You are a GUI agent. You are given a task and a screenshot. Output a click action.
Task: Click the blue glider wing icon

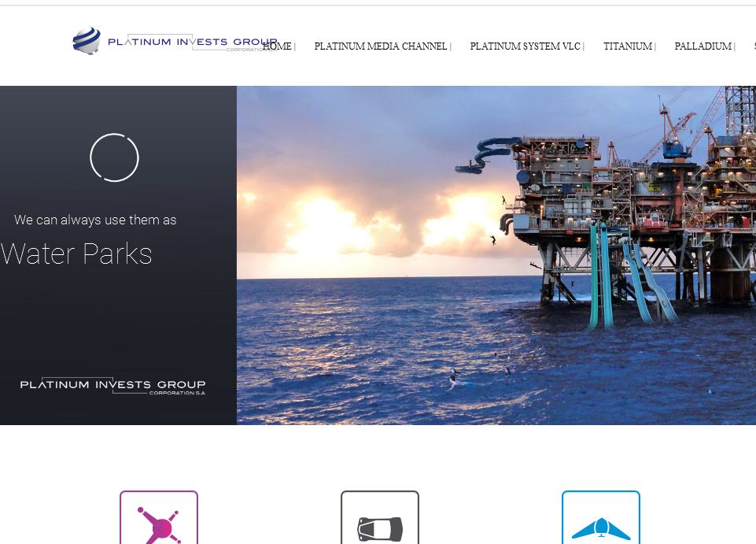pyautogui.click(x=601, y=528)
